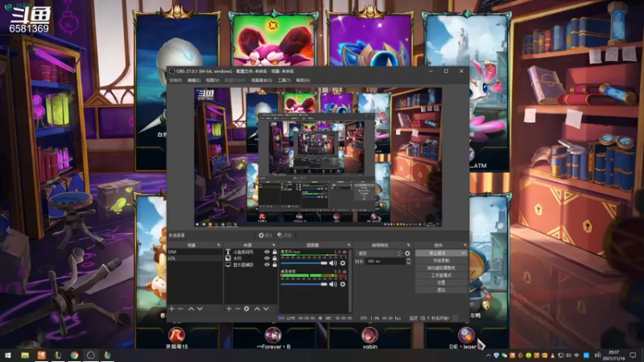
Task: Remove the selected source with the minus icon
Action: 237,309
